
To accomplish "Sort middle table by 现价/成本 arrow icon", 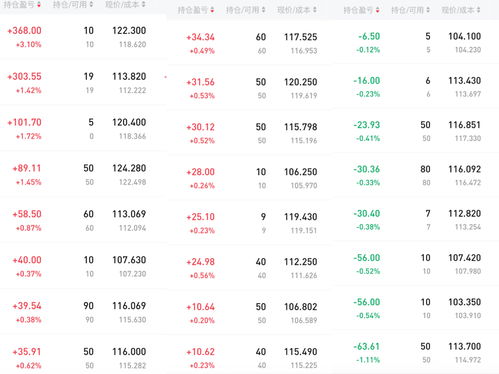I will pos(315,10).
